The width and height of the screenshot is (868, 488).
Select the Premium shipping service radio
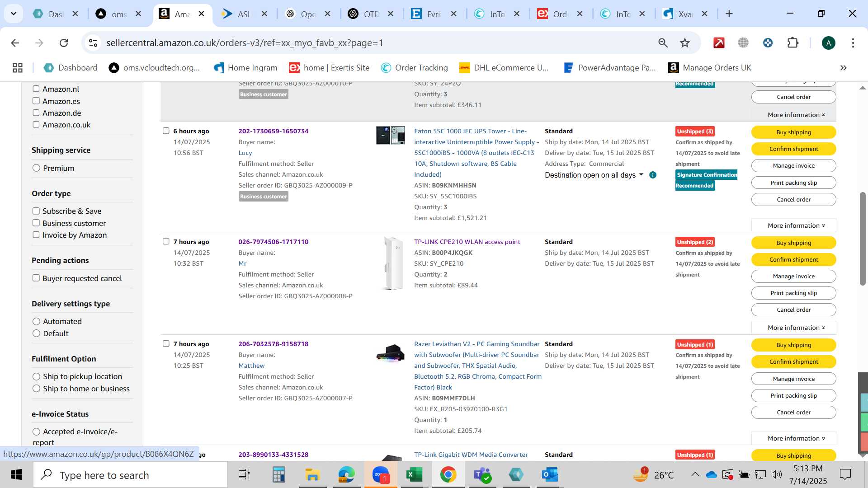click(x=37, y=168)
